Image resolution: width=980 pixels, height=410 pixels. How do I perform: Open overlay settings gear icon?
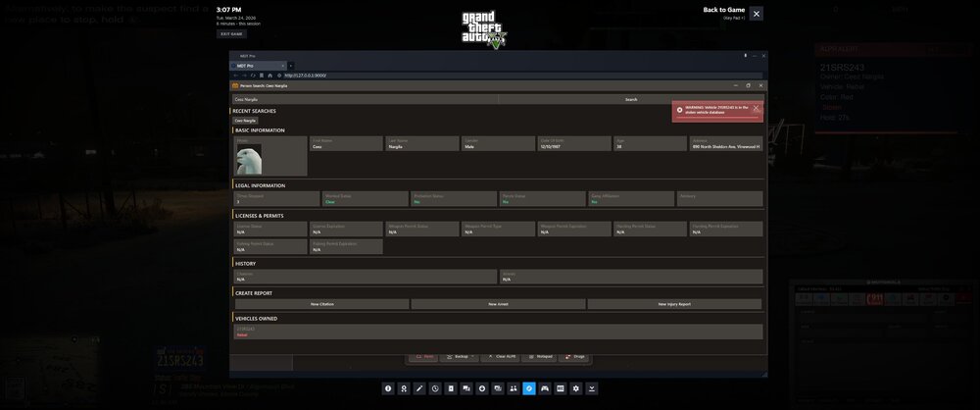point(575,388)
